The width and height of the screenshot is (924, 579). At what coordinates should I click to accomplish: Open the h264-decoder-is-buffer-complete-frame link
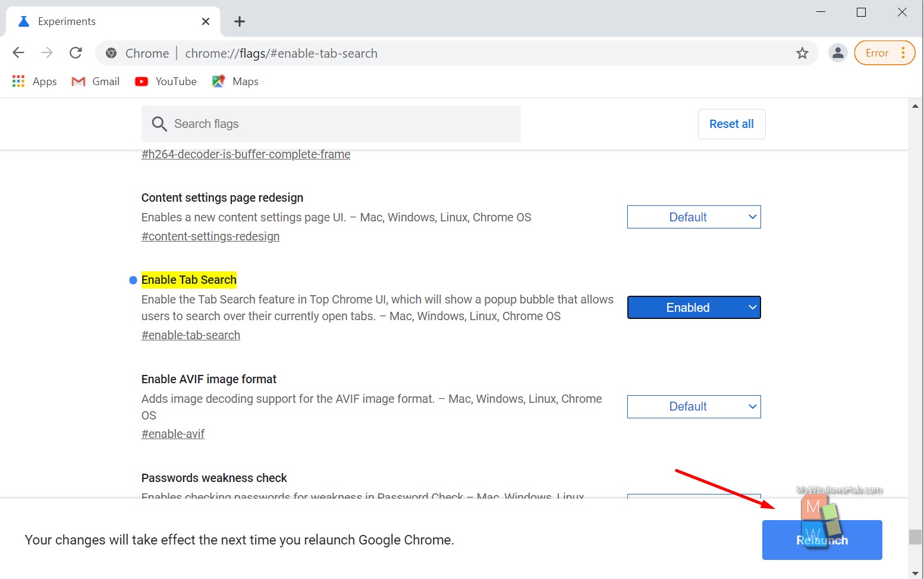[246, 154]
